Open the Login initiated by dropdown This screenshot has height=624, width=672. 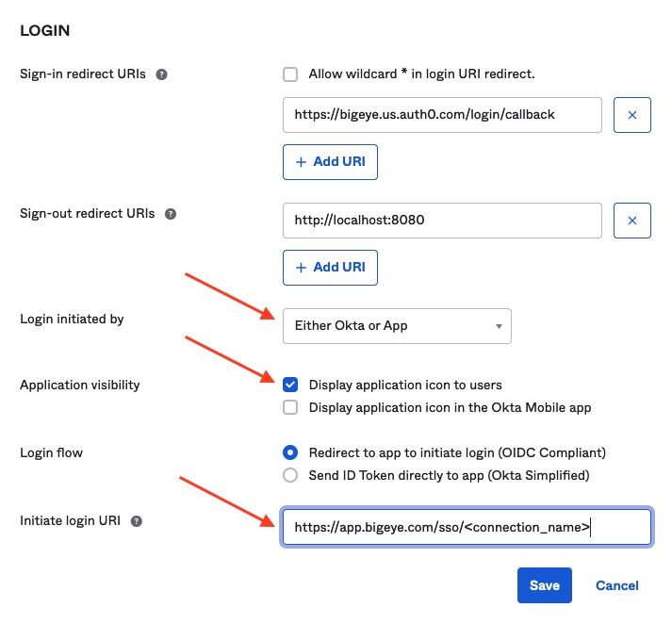397,326
